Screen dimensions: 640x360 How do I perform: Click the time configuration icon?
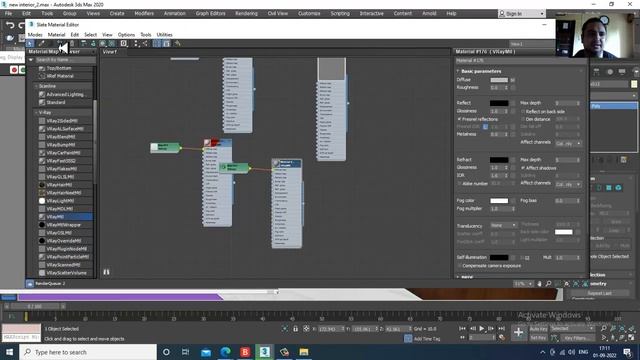click(x=502, y=338)
